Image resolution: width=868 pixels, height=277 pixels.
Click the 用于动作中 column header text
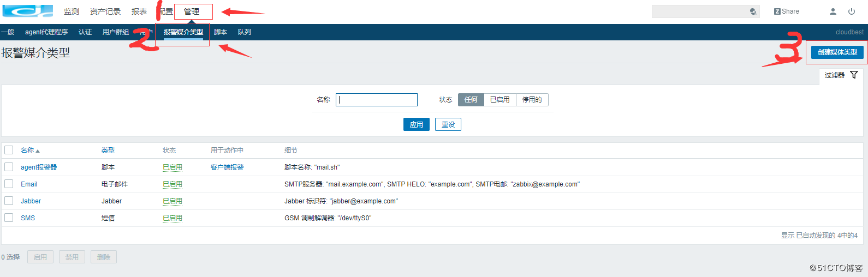click(x=227, y=150)
